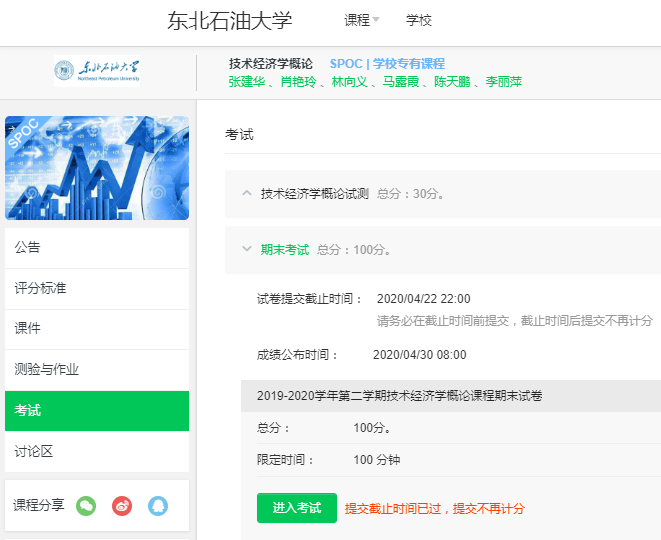Open the 学校 menu item
The width and height of the screenshot is (661, 540).
click(x=419, y=20)
